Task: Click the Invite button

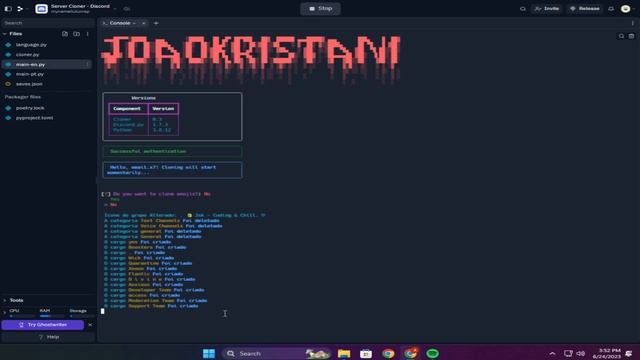Action: pos(547,9)
